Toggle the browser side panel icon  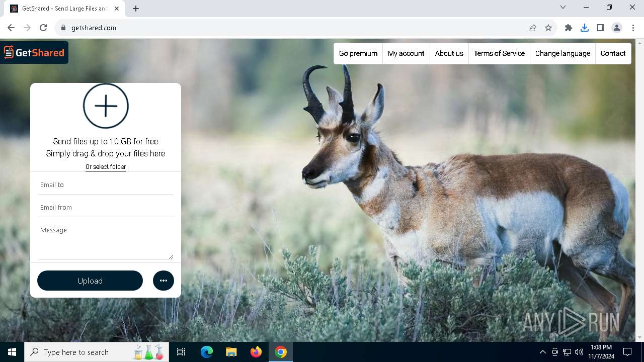click(601, 28)
